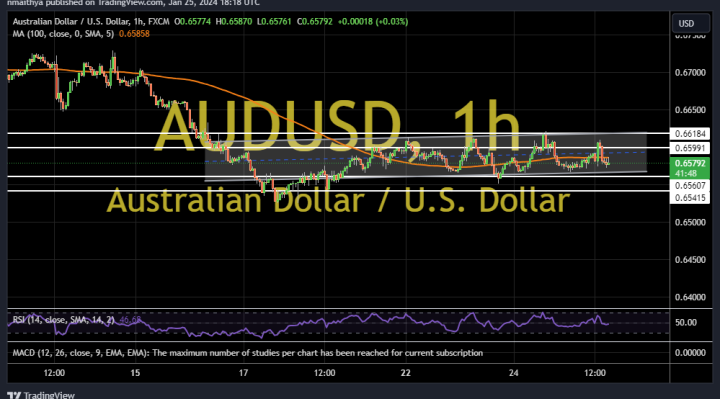Click the MACD indicator legend text
720x399 pixels.
coord(248,353)
